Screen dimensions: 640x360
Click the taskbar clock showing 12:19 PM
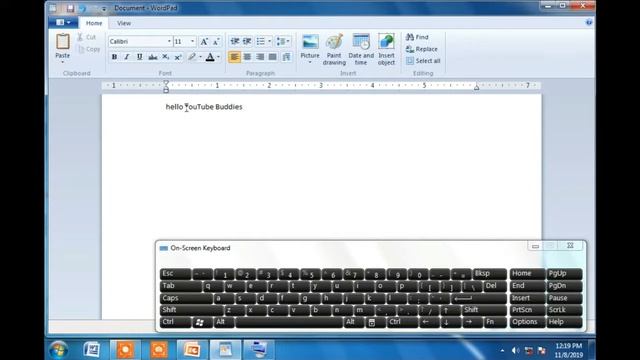click(569, 350)
